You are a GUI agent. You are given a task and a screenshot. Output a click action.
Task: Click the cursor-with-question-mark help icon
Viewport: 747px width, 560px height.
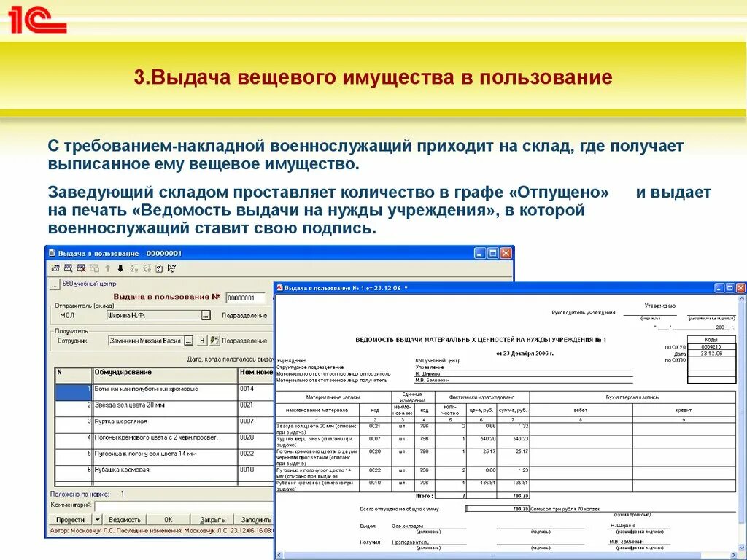click(x=171, y=268)
